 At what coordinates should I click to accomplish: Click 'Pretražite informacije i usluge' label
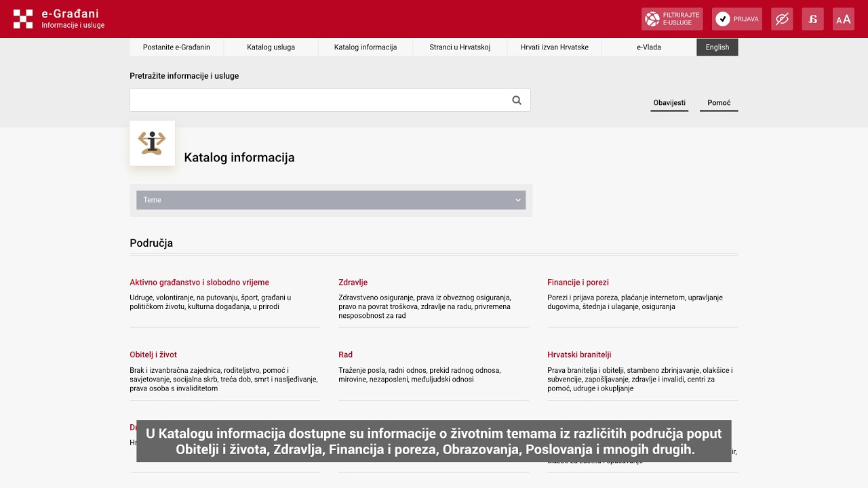coord(184,76)
